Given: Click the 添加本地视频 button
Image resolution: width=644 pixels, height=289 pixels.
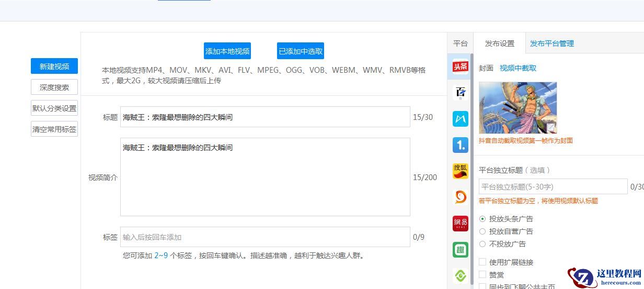Looking at the screenshot, I should [x=227, y=51].
